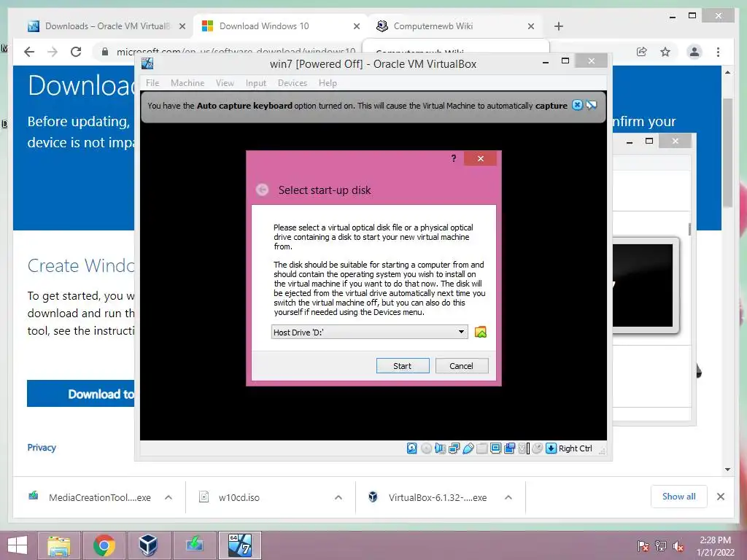Screen dimensions: 747x560
Task: Click the win7 VM taskbar icon
Action: click(x=240, y=545)
